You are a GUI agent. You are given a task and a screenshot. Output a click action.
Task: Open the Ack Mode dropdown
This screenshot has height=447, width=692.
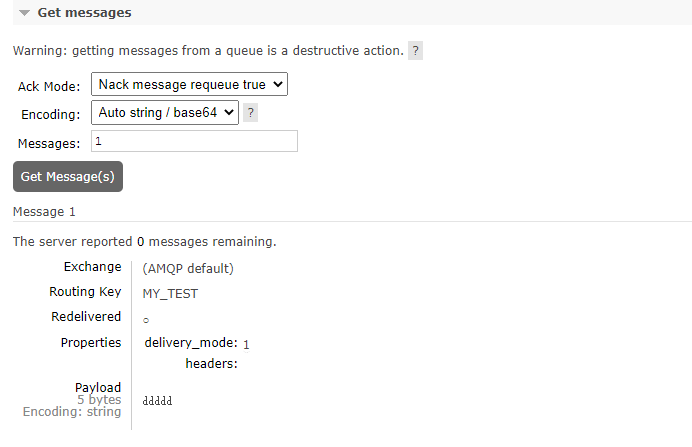(189, 85)
